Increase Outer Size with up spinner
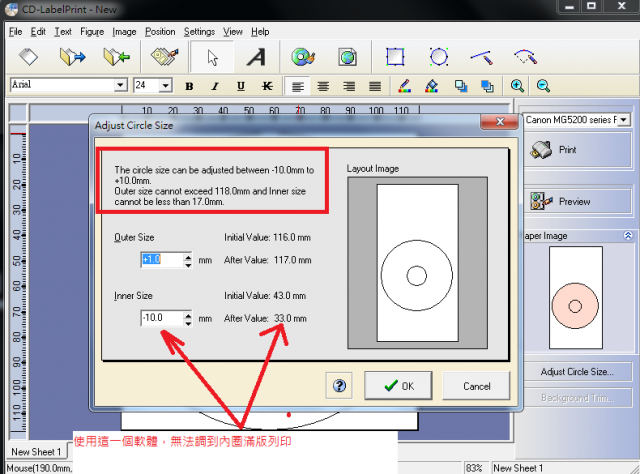Screen dimensions: 640x474 click(x=188, y=256)
